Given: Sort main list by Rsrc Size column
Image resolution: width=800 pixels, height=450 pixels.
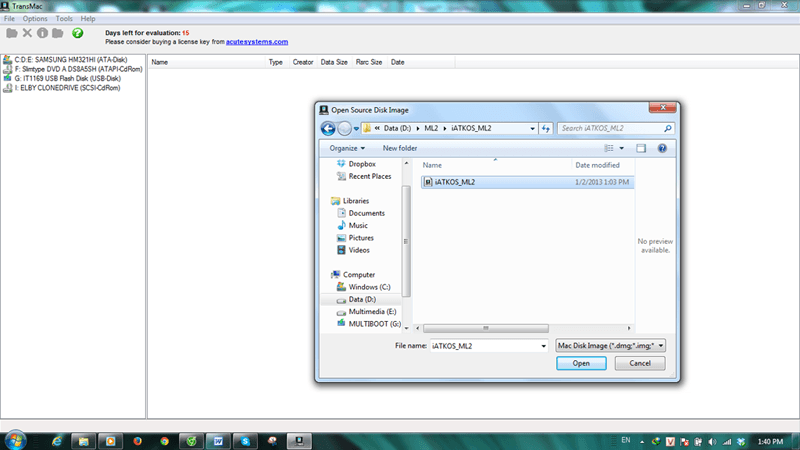Looking at the screenshot, I should point(369,62).
